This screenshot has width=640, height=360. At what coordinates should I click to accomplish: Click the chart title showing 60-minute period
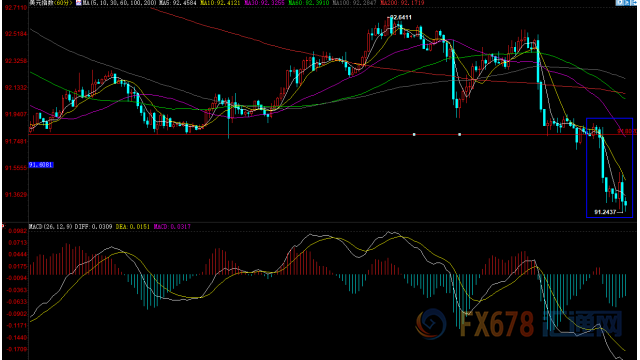(51, 3)
